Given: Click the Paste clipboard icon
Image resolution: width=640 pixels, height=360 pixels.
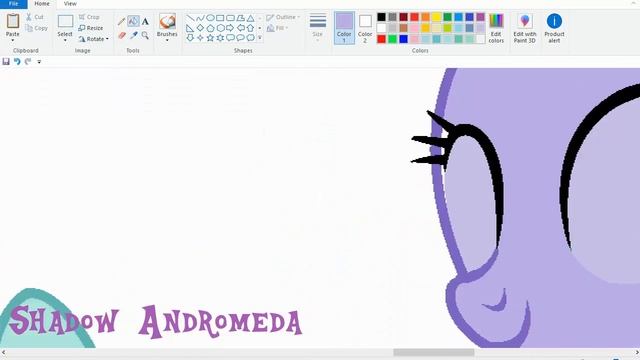Looking at the screenshot, I should 13,21.
